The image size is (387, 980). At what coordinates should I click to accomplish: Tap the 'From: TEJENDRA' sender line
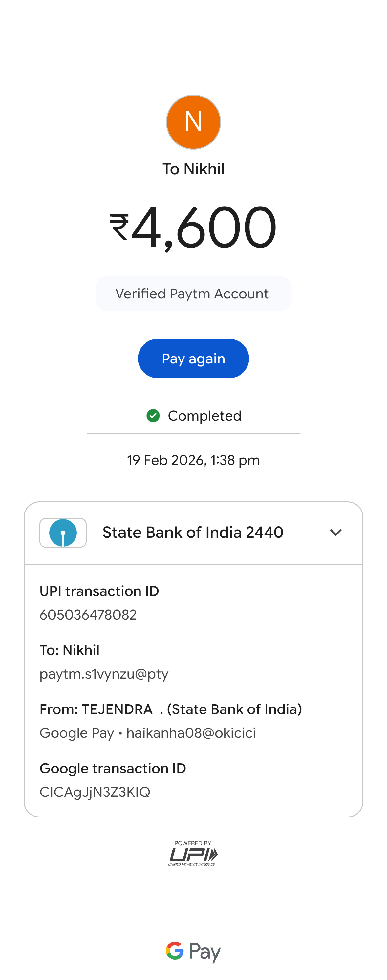170,709
